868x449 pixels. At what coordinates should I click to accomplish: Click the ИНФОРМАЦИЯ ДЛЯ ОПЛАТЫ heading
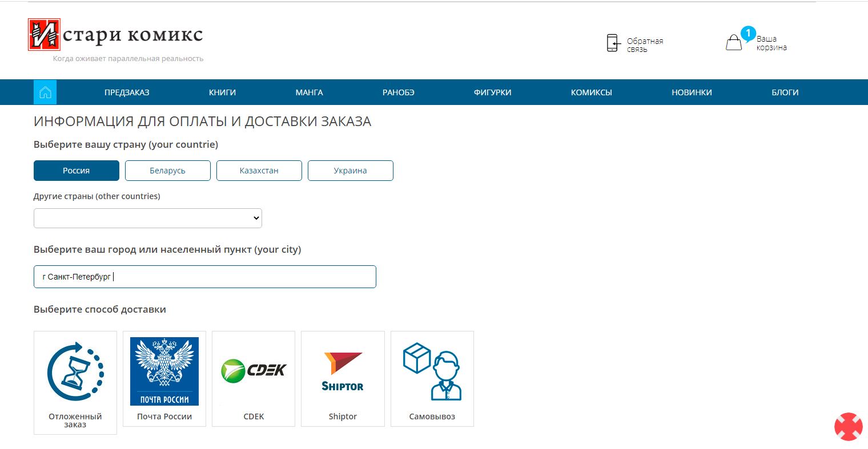pos(203,122)
